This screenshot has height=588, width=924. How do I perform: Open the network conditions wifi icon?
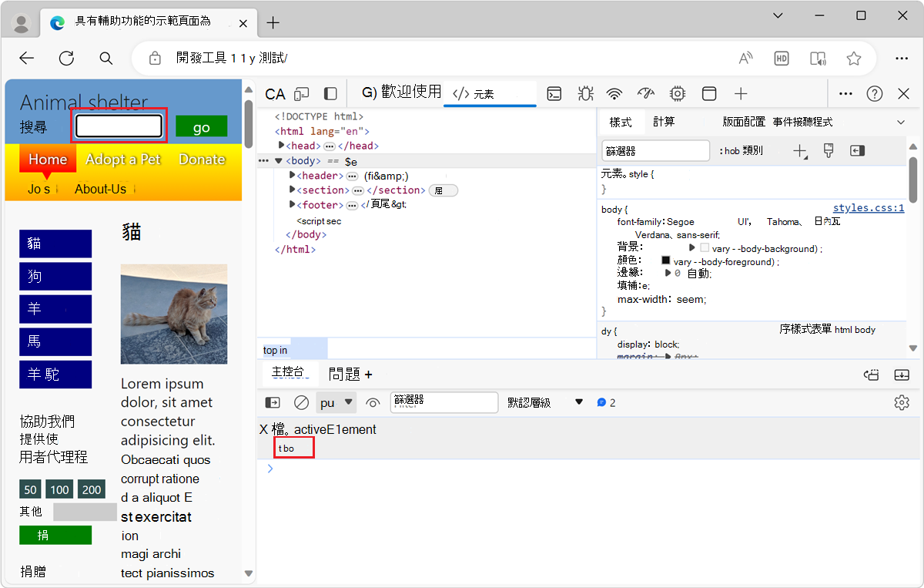point(614,93)
